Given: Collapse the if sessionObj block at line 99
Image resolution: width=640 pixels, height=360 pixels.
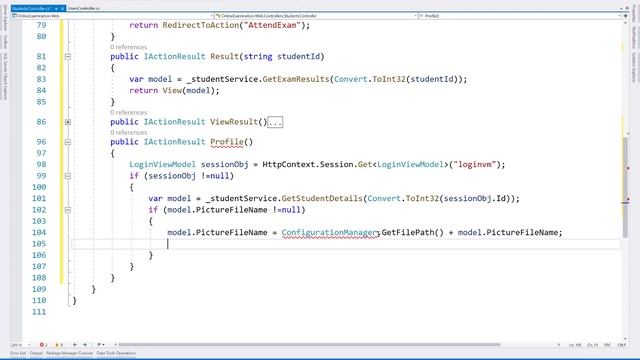Looking at the screenshot, I should coord(68,176).
